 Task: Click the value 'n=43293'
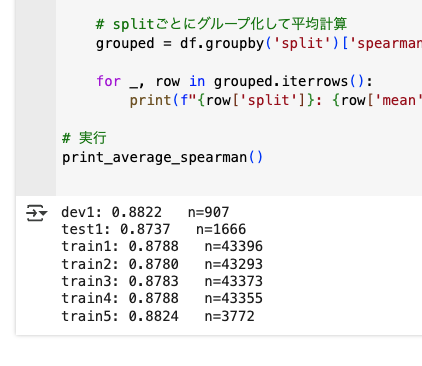[x=234, y=264]
